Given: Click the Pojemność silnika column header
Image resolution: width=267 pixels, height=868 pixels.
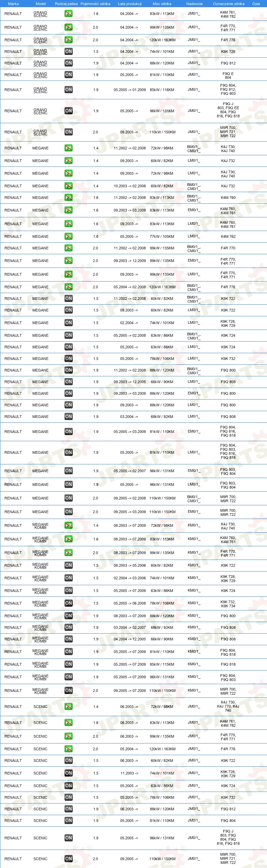Looking at the screenshot, I should coord(95,4).
